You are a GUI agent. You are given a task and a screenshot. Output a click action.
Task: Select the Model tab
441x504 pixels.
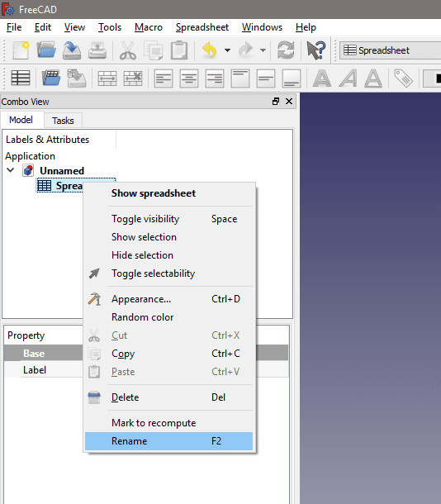[x=21, y=120]
